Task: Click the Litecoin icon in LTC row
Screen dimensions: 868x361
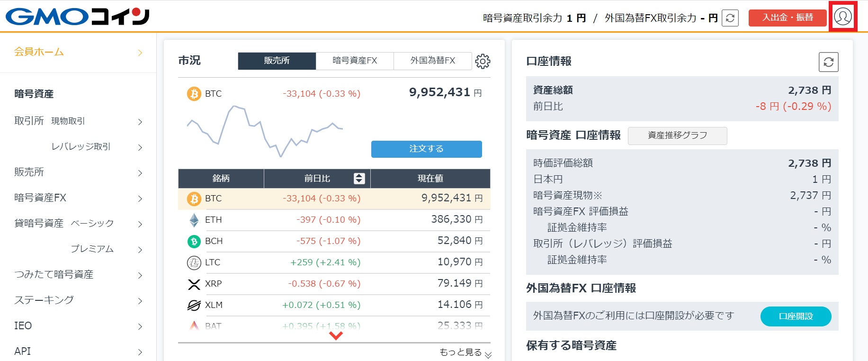Action: [x=194, y=262]
